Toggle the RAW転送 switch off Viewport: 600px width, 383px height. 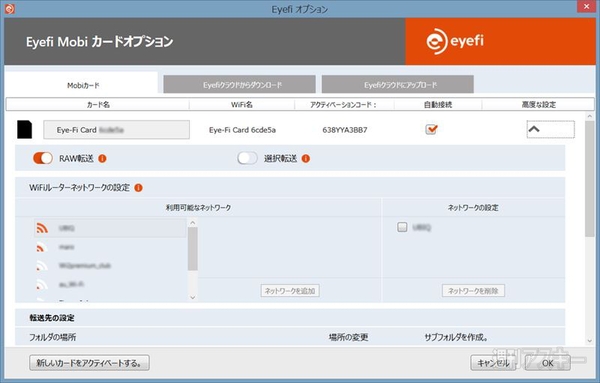point(43,158)
